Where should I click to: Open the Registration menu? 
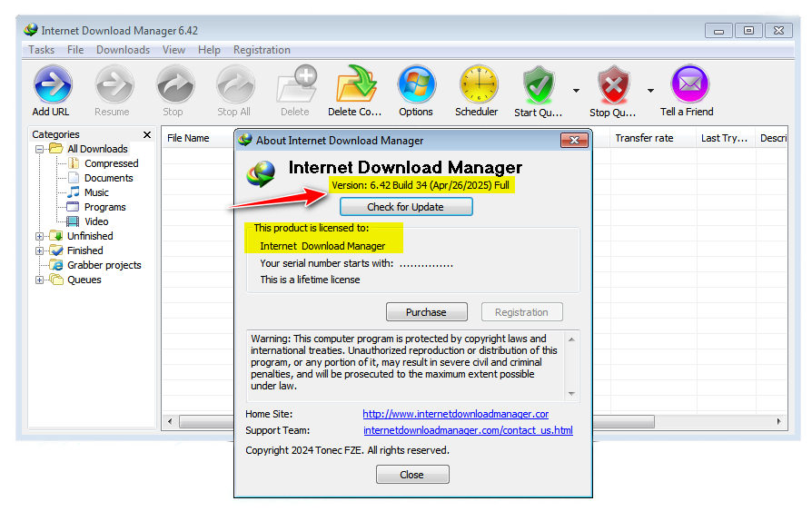pyautogui.click(x=262, y=50)
